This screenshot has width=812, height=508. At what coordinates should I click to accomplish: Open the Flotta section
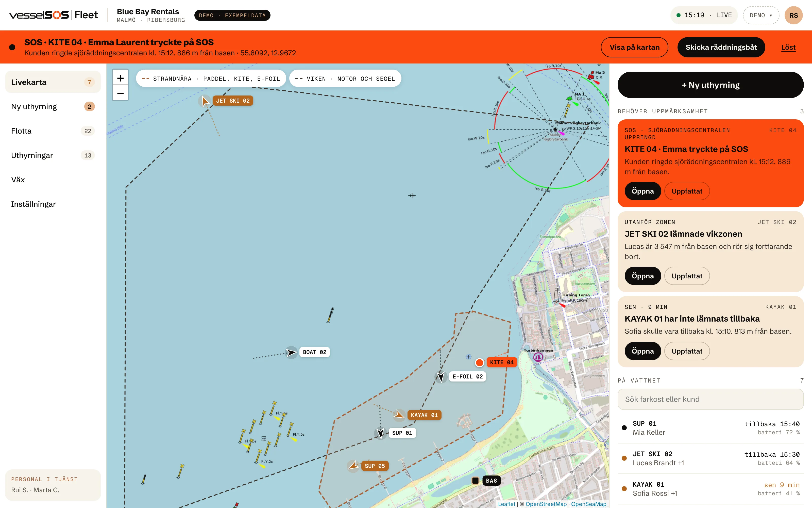53,131
